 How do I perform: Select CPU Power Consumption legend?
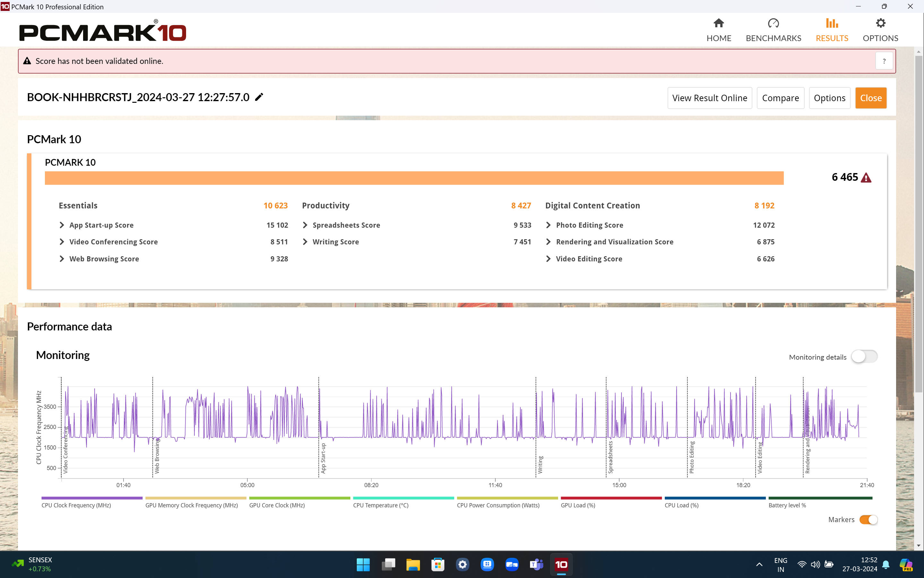507,498
